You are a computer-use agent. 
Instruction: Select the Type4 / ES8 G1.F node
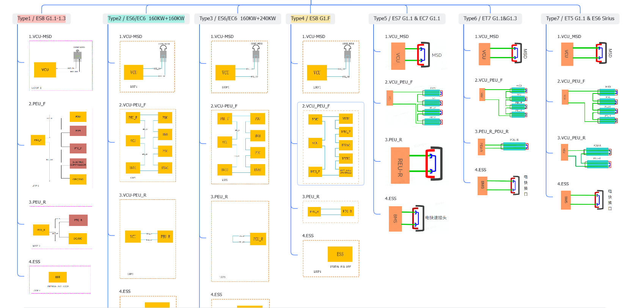311,19
